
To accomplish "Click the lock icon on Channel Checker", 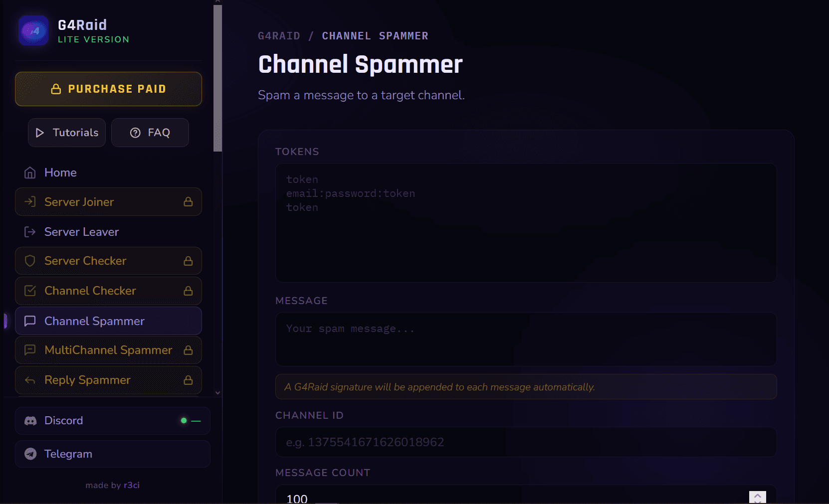I will point(188,291).
